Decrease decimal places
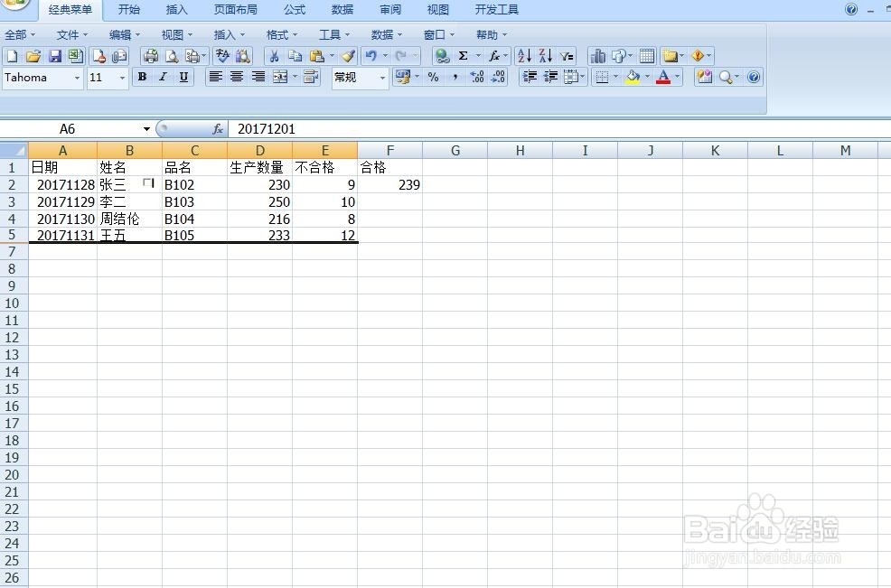The image size is (891, 588). (x=498, y=77)
